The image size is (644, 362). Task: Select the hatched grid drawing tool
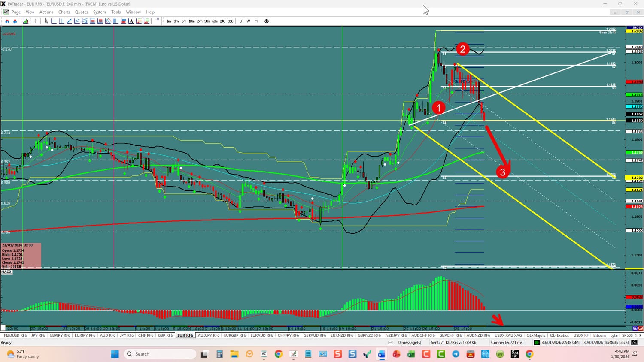pyautogui.click(x=108, y=21)
